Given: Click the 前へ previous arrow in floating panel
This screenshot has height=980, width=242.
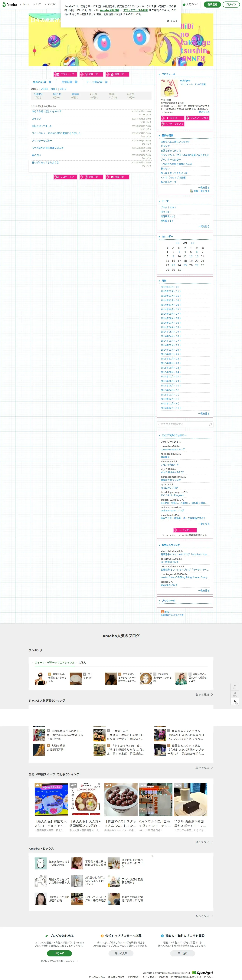Looking at the screenshot, I should 235,694.
